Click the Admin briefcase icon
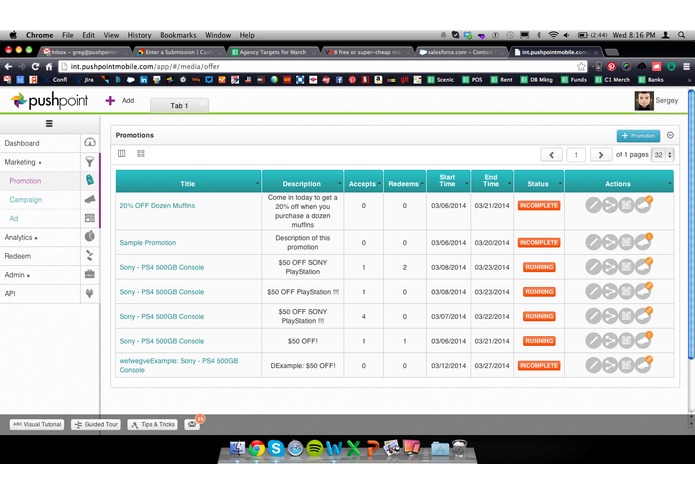 [x=90, y=274]
